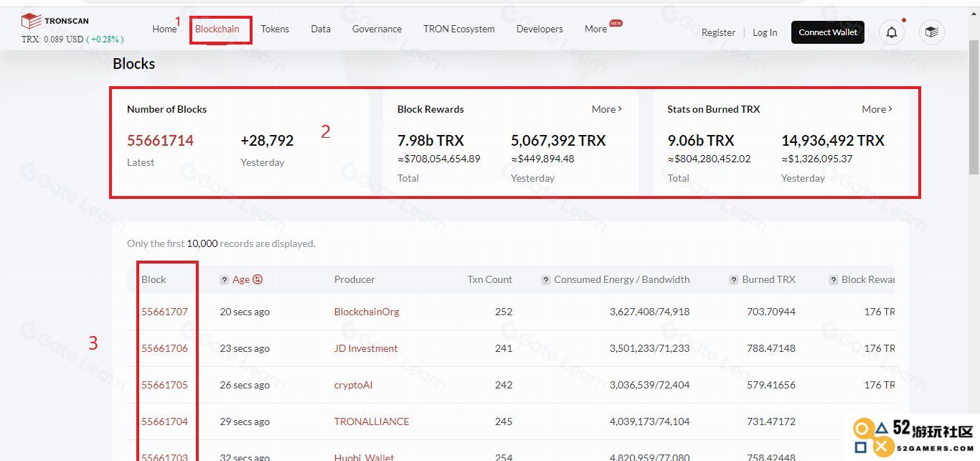Open producer BlockchainOrg
The image size is (980, 461).
(x=367, y=312)
